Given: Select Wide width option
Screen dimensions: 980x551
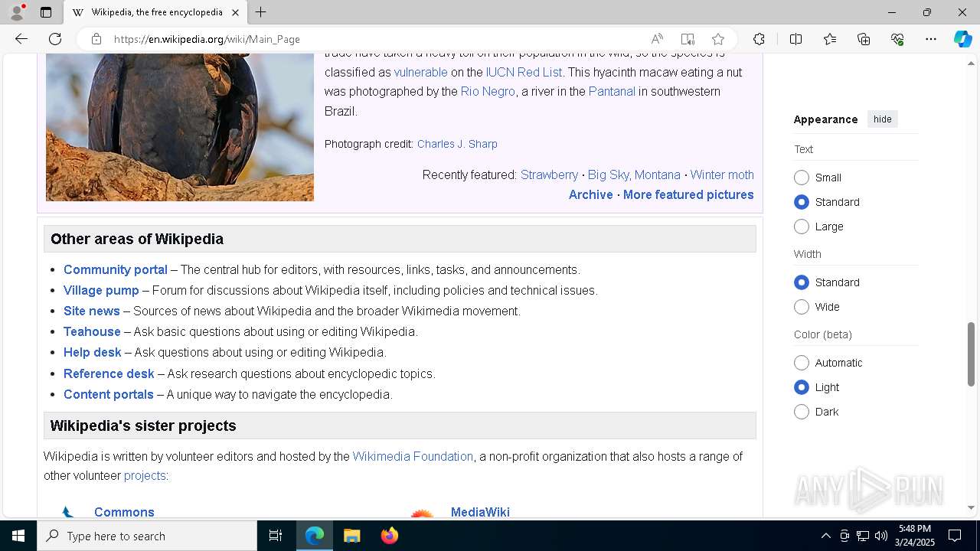Looking at the screenshot, I should pos(802,307).
